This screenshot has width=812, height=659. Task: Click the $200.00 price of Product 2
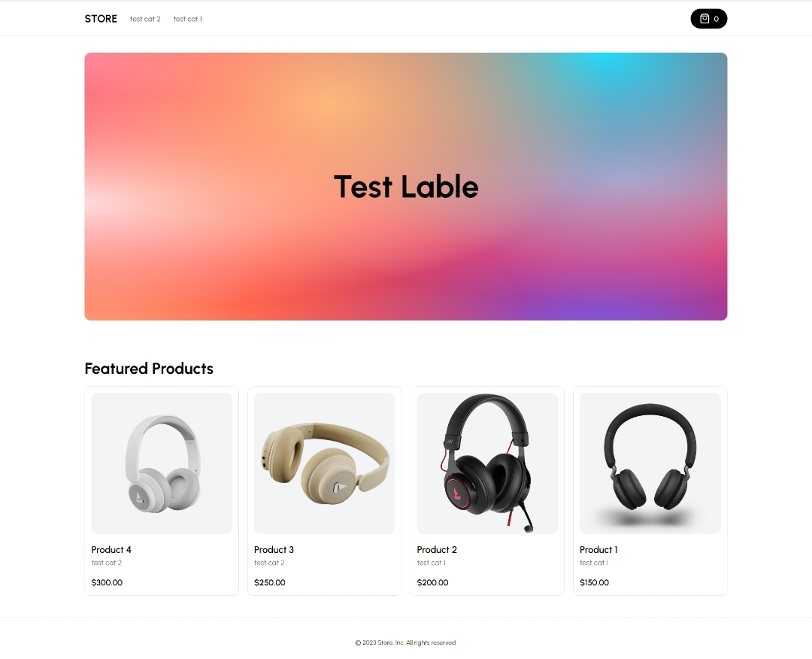pyautogui.click(x=433, y=582)
